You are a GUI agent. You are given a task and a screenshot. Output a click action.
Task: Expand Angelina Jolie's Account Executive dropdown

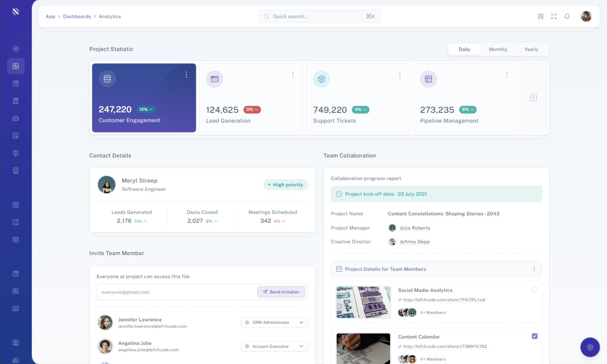tap(274, 346)
